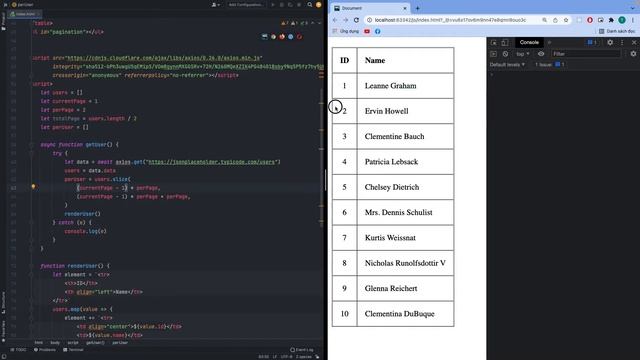Screen dimensions: 640x360
Task: Go to previous highlighted error arrow
Action: tap(313, 23)
